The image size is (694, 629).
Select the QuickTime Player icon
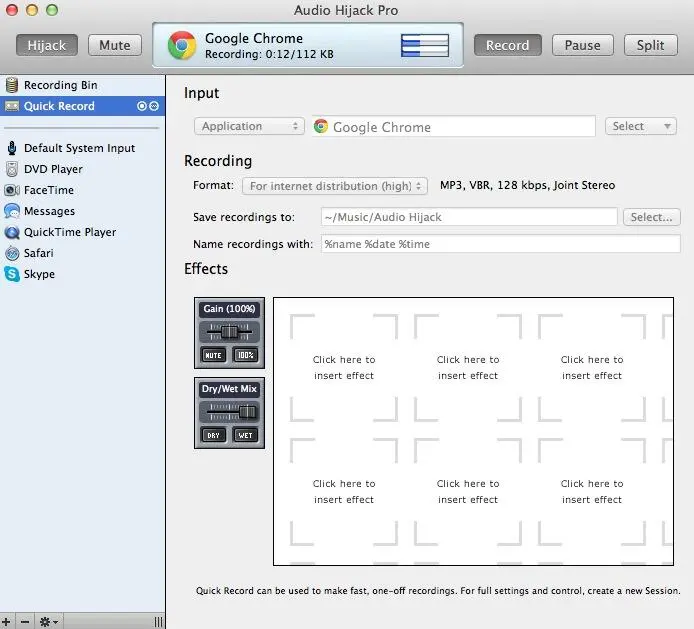[x=12, y=232]
